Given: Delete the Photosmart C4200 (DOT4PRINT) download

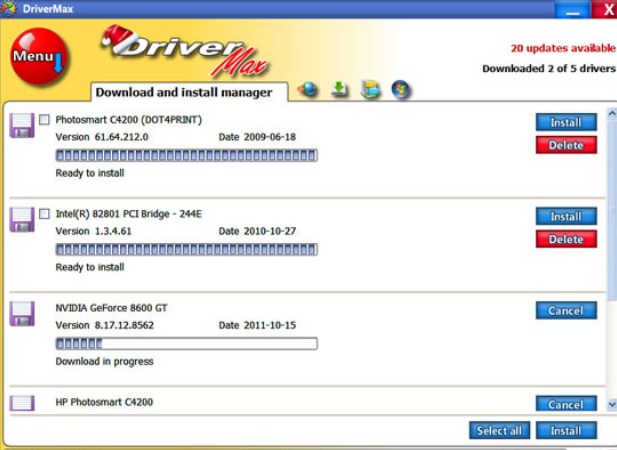Looking at the screenshot, I should pos(566,145).
